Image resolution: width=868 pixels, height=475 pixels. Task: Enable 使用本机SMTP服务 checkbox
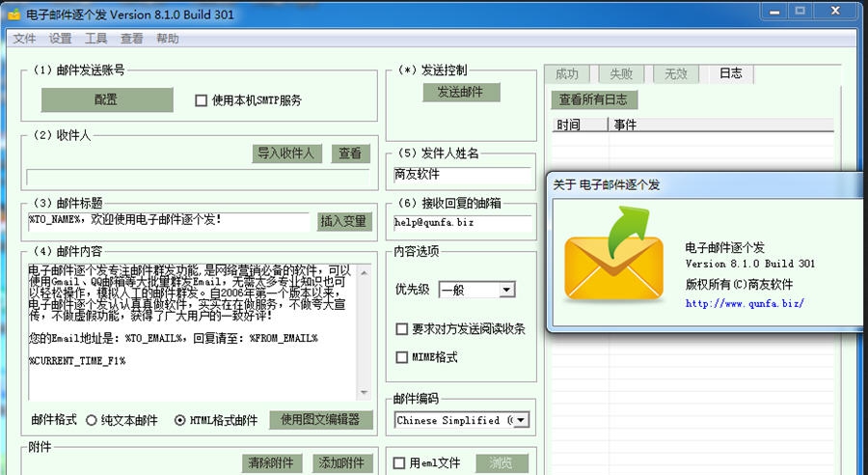(201, 100)
